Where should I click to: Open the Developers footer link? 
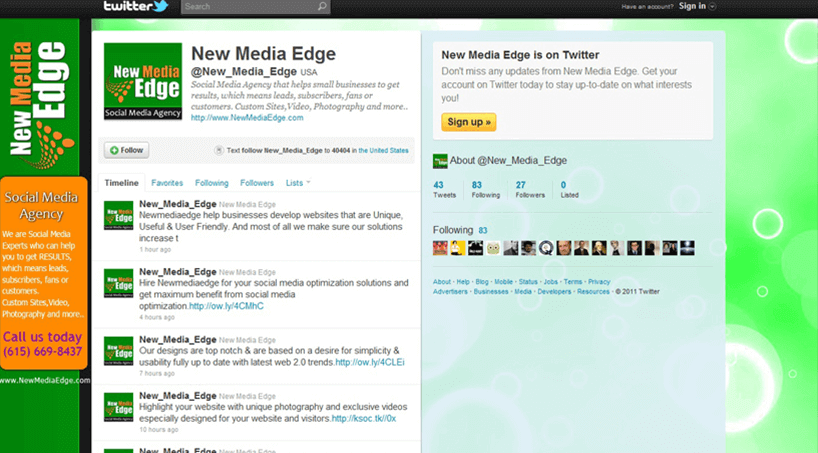click(x=554, y=292)
